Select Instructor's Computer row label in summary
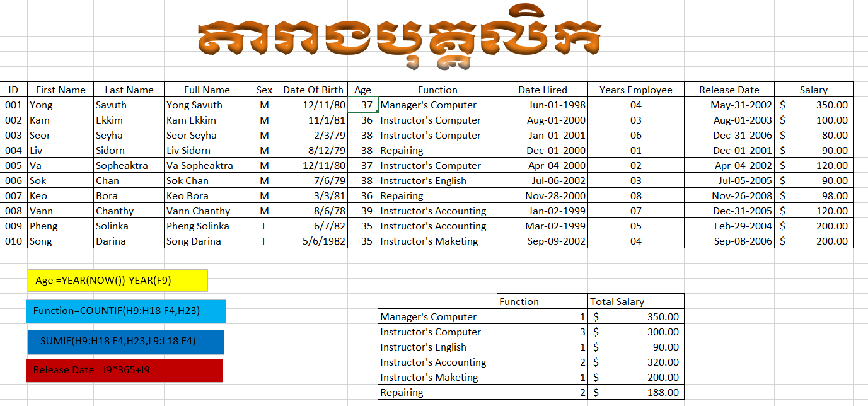868x406 pixels. [x=437, y=332]
